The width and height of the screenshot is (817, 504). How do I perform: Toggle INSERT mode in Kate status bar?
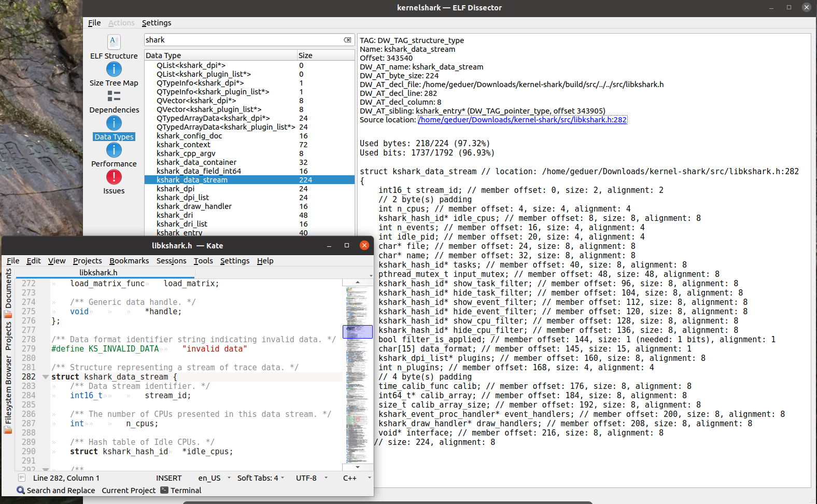tap(169, 478)
